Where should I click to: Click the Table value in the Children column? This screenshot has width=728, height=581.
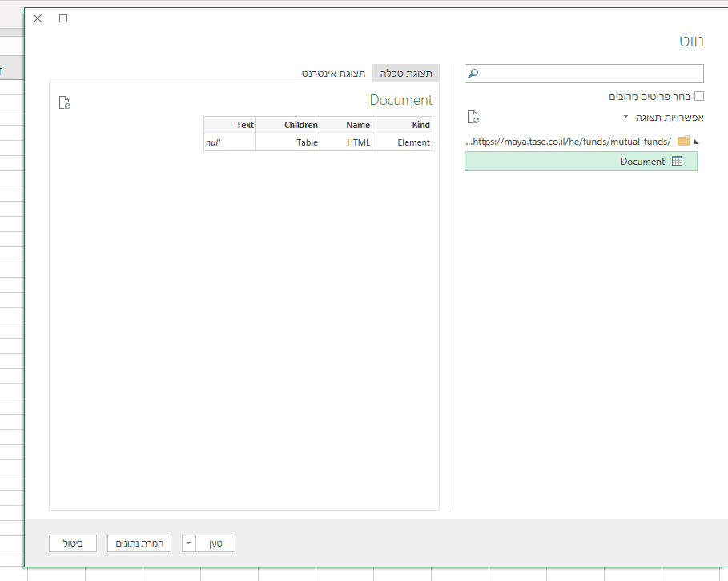point(288,142)
